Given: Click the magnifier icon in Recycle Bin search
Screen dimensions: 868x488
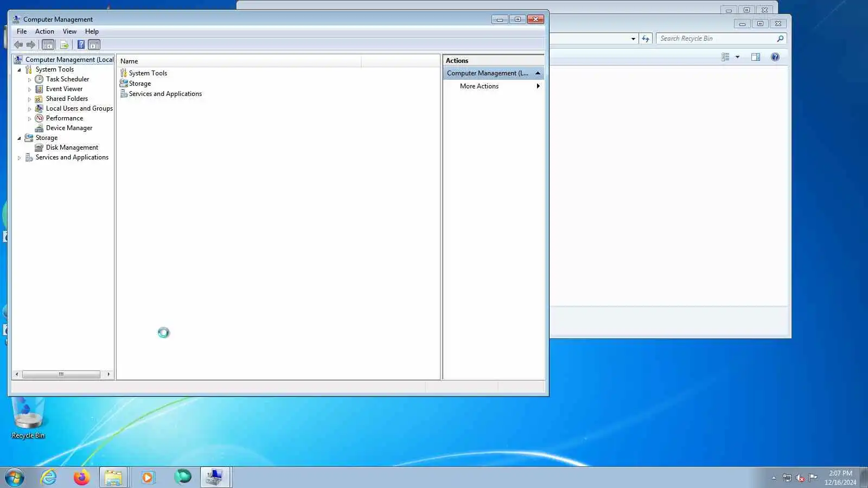Looking at the screenshot, I should (x=780, y=38).
